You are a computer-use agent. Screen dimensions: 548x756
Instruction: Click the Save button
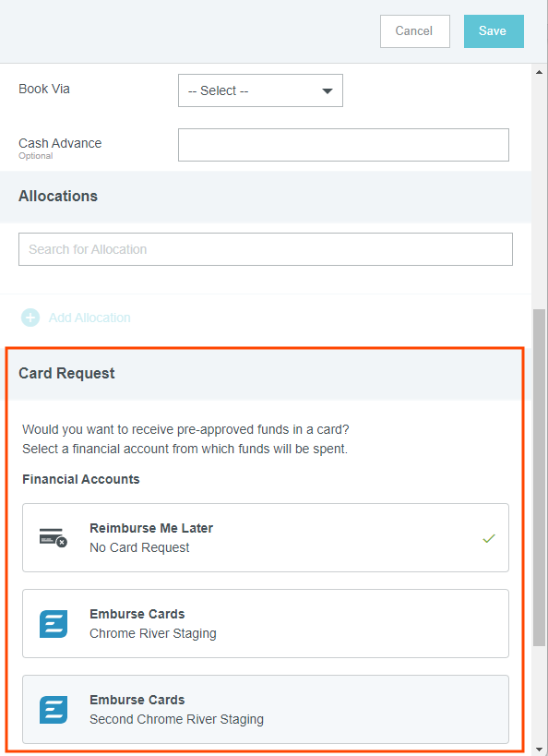tap(494, 31)
